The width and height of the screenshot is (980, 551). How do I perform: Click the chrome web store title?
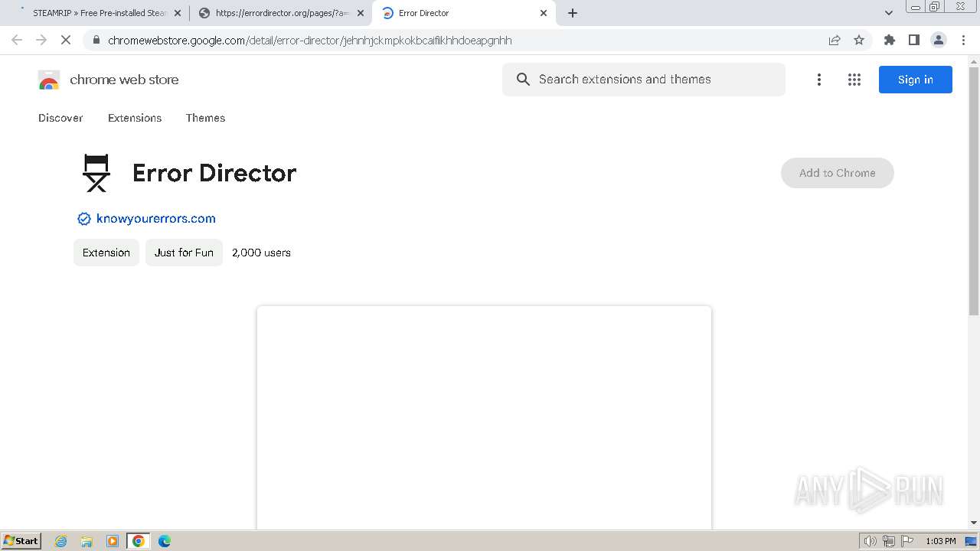click(124, 80)
